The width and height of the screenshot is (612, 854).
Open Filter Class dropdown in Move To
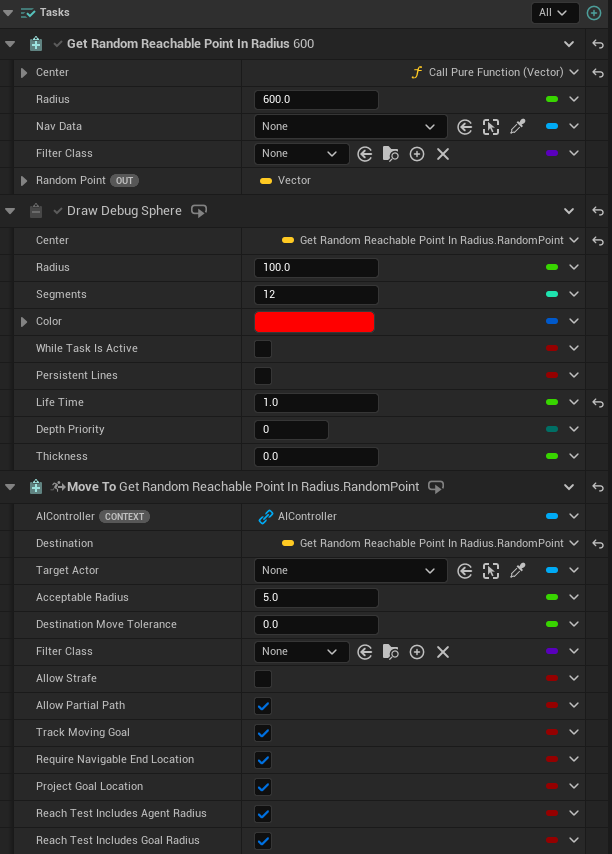pos(302,651)
